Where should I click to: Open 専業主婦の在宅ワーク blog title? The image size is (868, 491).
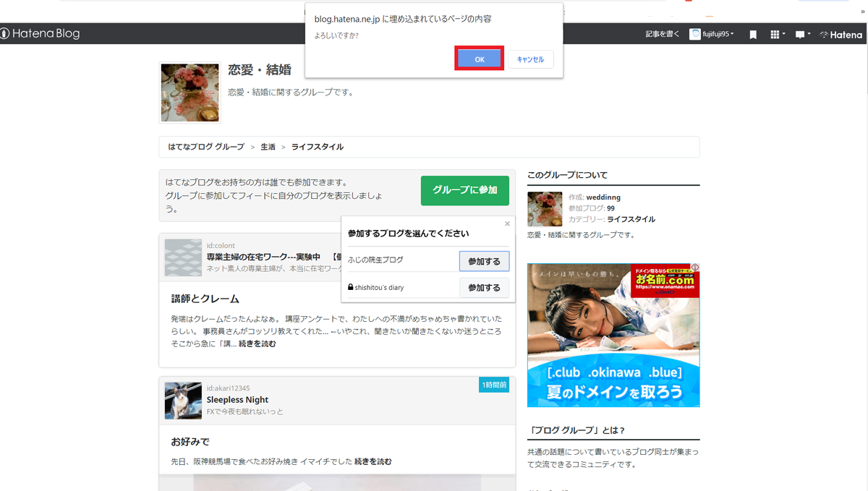tap(273, 257)
